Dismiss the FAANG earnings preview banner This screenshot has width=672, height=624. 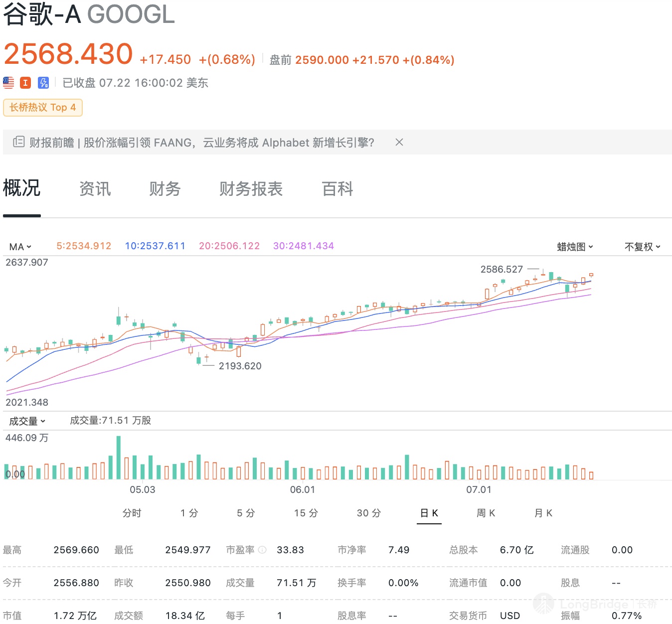tap(399, 142)
